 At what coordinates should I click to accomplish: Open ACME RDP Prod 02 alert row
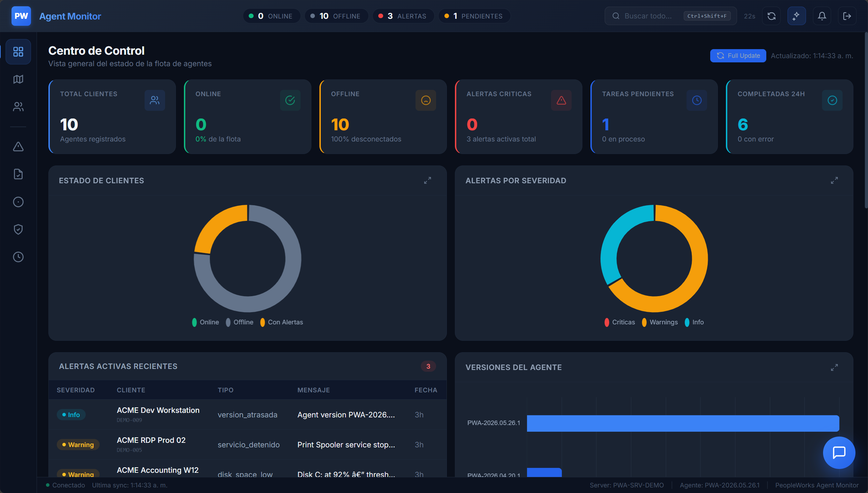click(248, 445)
